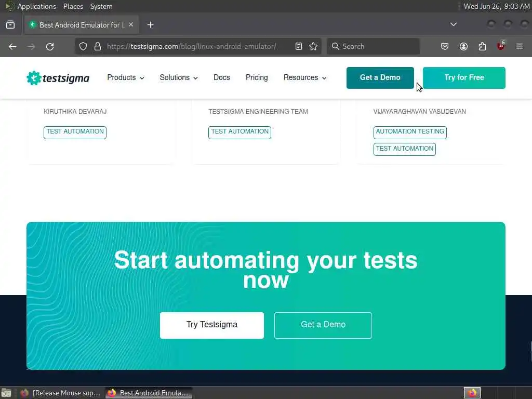Reload the page with refresh icon

pyautogui.click(x=50, y=46)
